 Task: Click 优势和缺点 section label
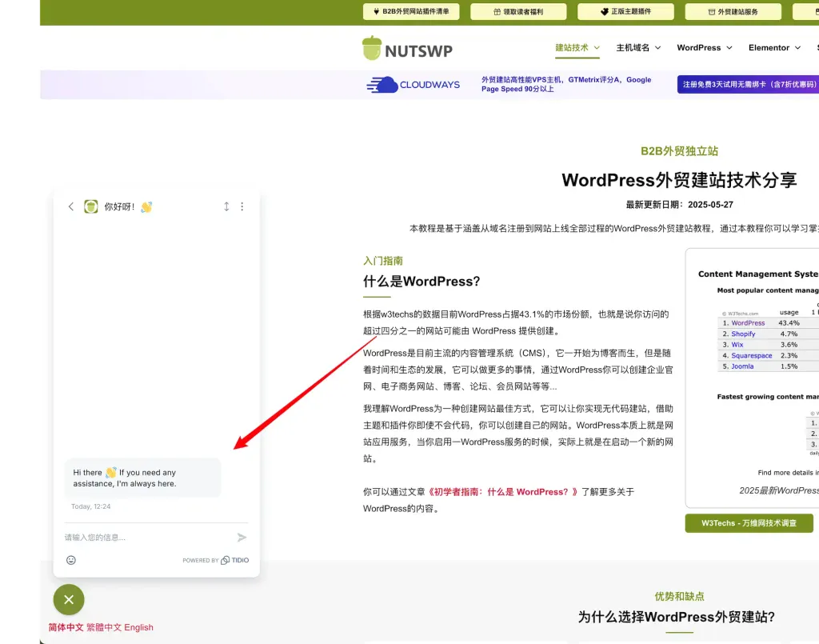[x=680, y=596]
